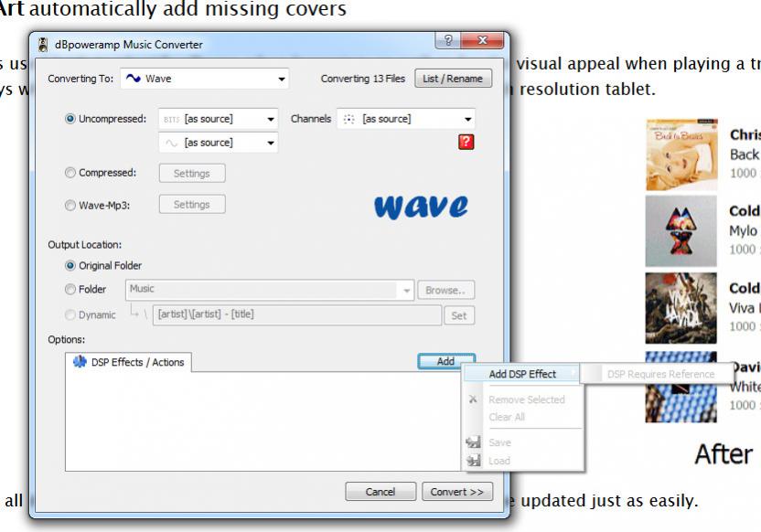Click the wave format logo
The height and width of the screenshot is (532, 761).
point(422,206)
